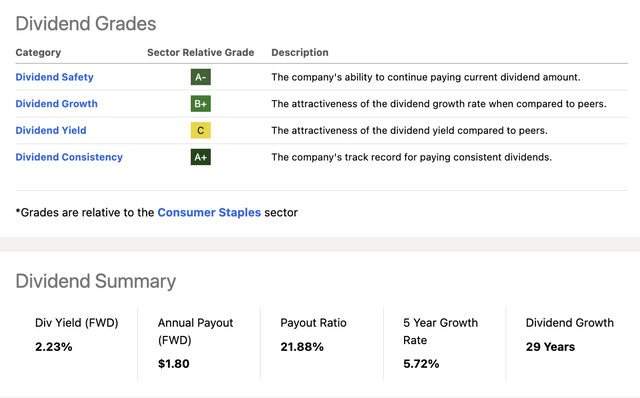Click the Div Yield (FWD) 2.23% value
The image size is (640, 398).
[53, 347]
